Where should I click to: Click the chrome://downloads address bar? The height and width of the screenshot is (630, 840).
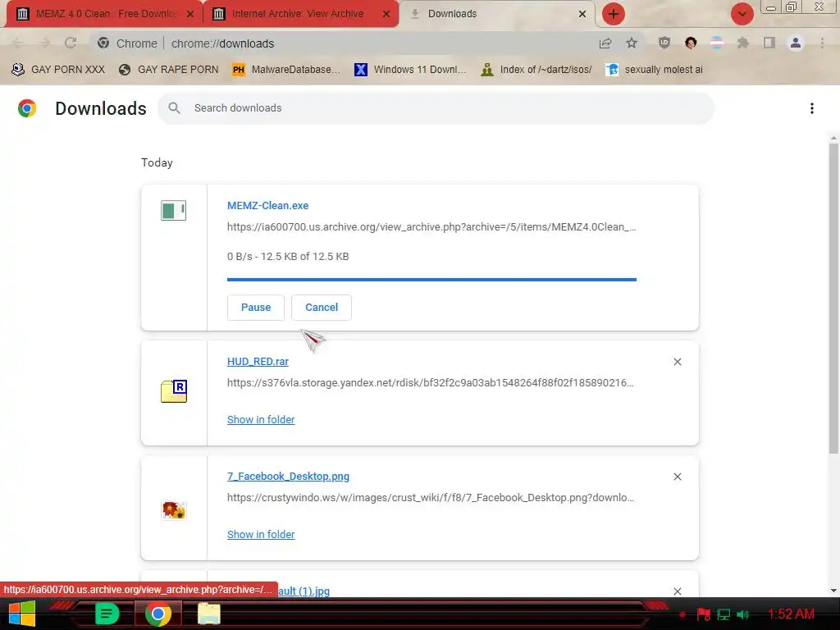(x=343, y=43)
